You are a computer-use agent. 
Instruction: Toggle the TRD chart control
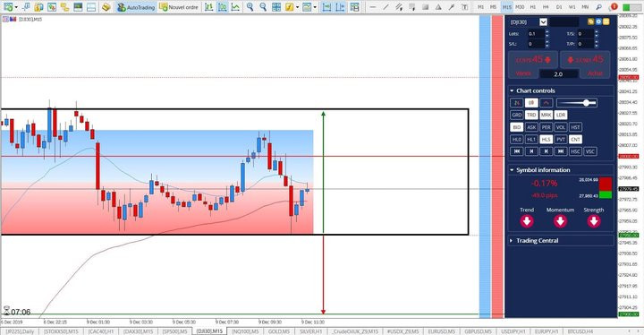click(531, 115)
